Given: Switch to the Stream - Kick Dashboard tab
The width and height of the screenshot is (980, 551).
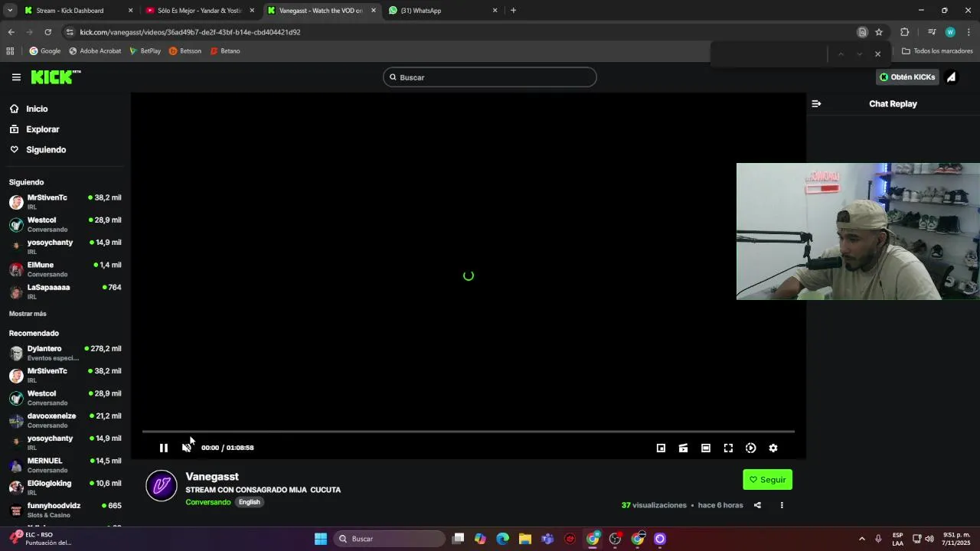Looking at the screenshot, I should pos(78,11).
